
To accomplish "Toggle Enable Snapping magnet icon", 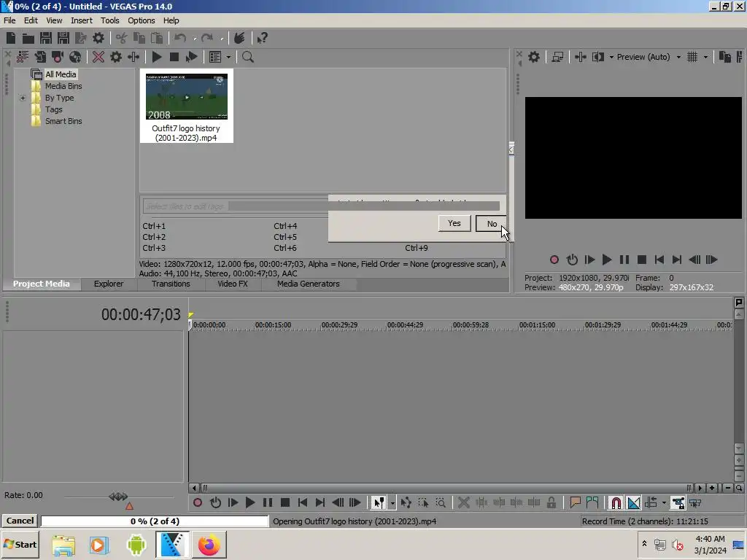I will (616, 502).
